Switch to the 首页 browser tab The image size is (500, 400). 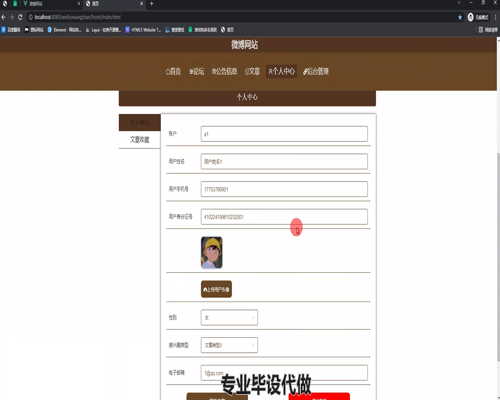pos(114,4)
